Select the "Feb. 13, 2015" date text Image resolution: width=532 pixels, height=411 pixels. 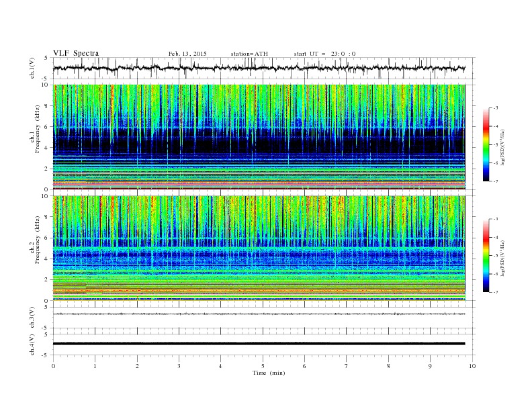[187, 54]
